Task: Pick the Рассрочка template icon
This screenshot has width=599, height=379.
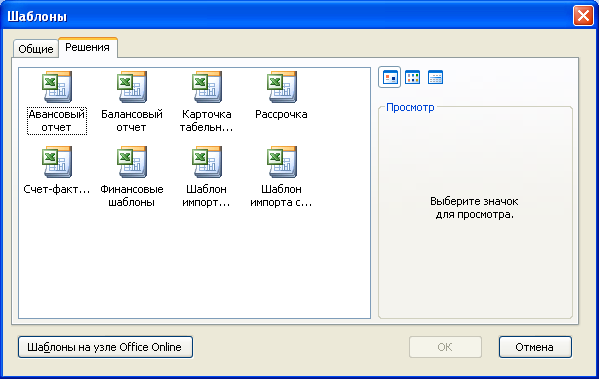Action: click(x=282, y=87)
